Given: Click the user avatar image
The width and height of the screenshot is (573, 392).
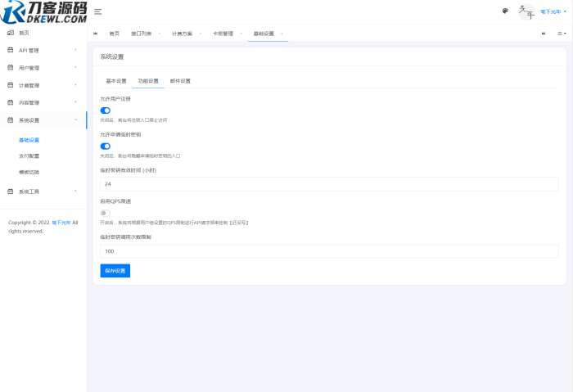Looking at the screenshot, I should (x=526, y=11).
